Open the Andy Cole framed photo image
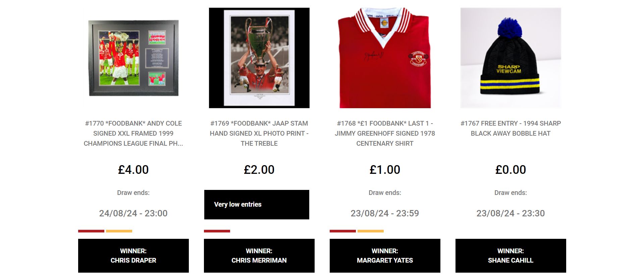The height and width of the screenshot is (277, 644). (x=133, y=58)
